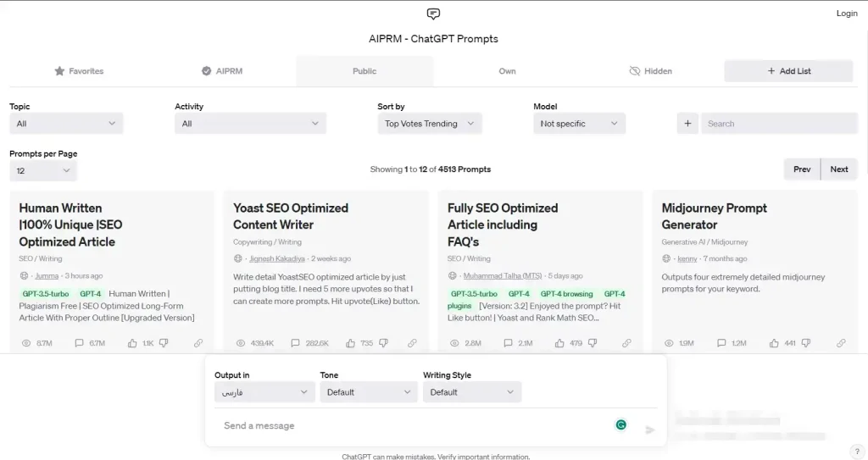Open the Model dropdown
Screen dimensions: 868x460
[x=579, y=124]
